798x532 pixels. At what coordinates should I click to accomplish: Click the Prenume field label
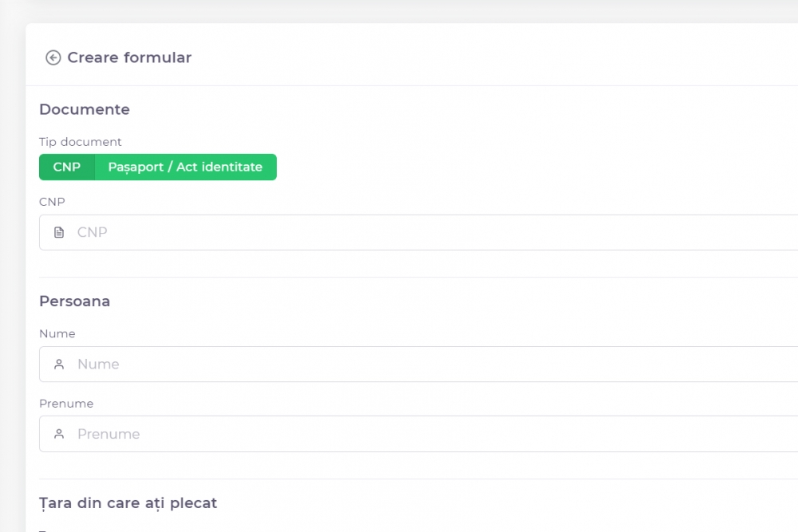(66, 404)
